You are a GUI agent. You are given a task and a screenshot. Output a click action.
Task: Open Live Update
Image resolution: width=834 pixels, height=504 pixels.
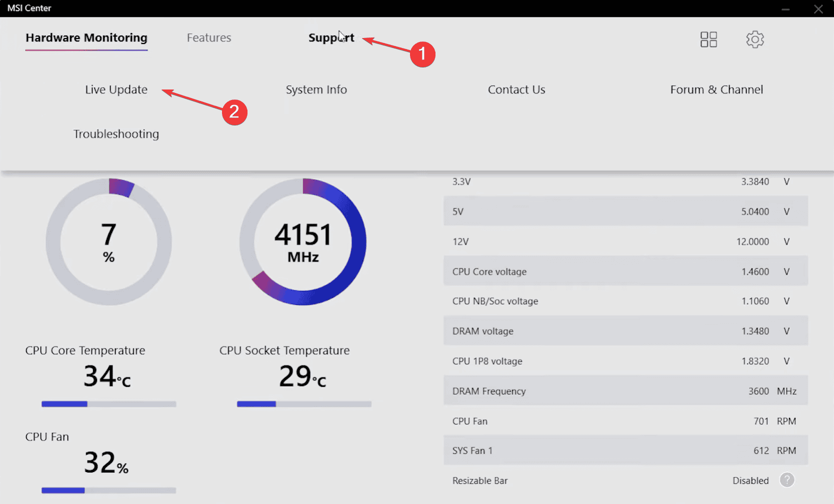point(116,89)
